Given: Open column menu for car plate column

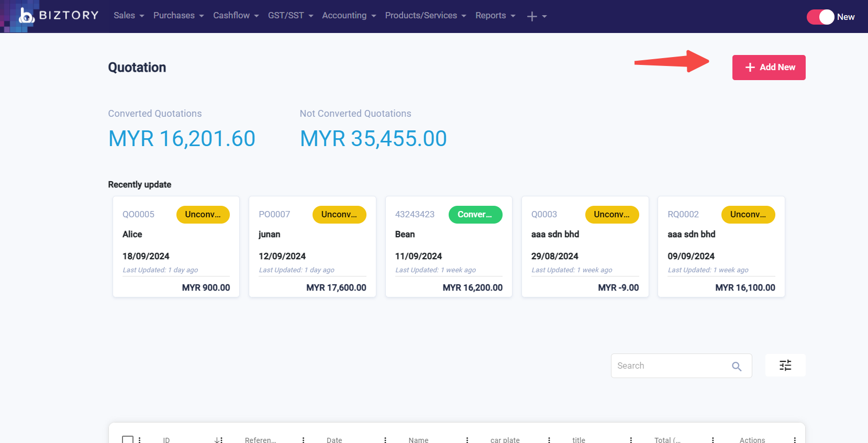Looking at the screenshot, I should coord(549,440).
